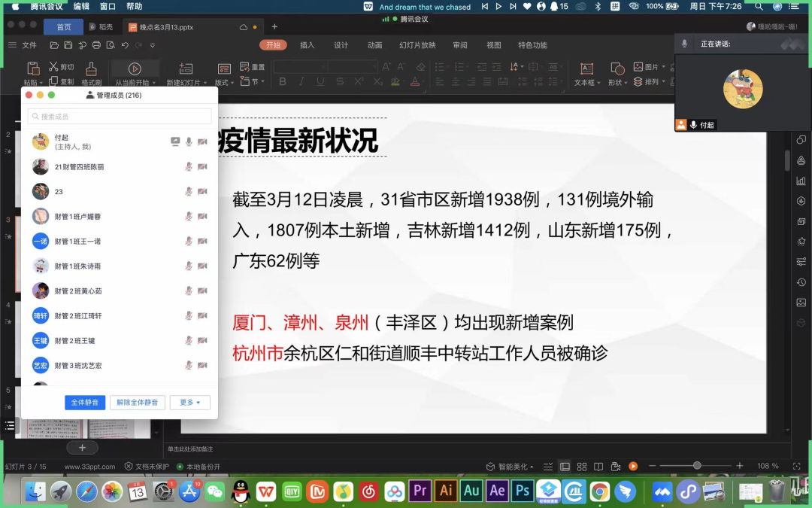
Task: Play slideshow from orange status bar button
Action: (x=633, y=467)
